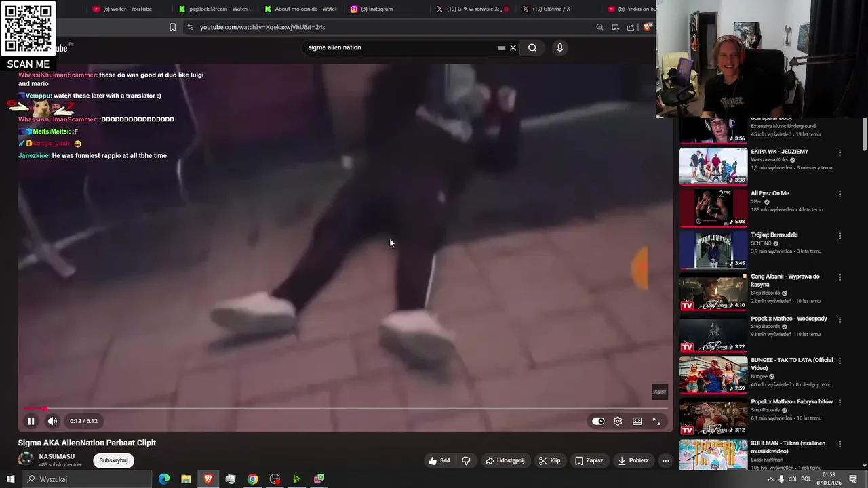
Task: Bookmark the page with the address bar bookmark icon
Action: (x=172, y=27)
